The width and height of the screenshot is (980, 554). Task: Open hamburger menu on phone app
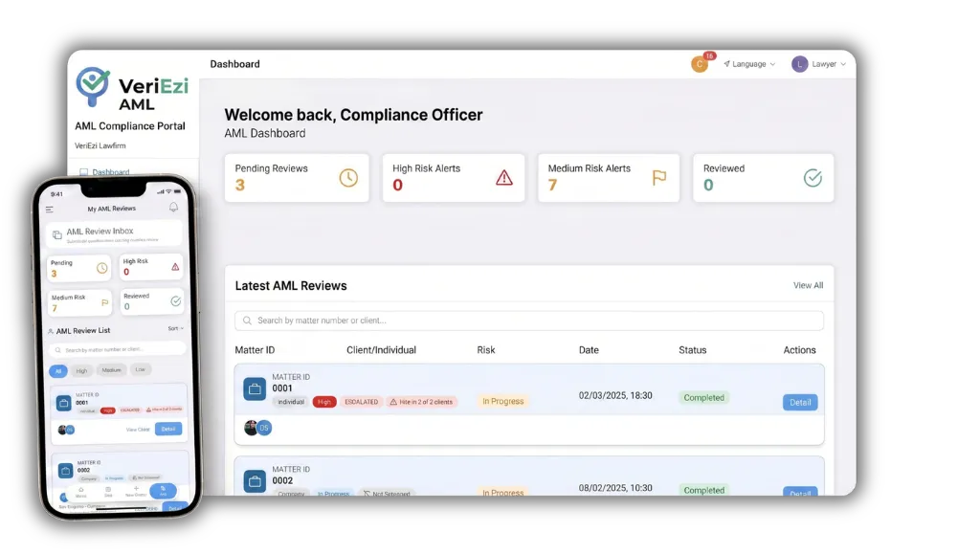pyautogui.click(x=50, y=210)
